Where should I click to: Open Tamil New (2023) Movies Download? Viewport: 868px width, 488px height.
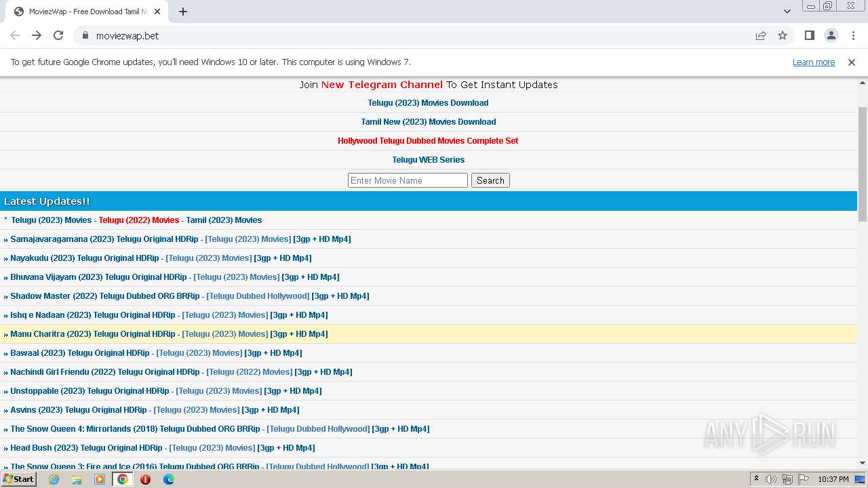pyautogui.click(x=428, y=122)
